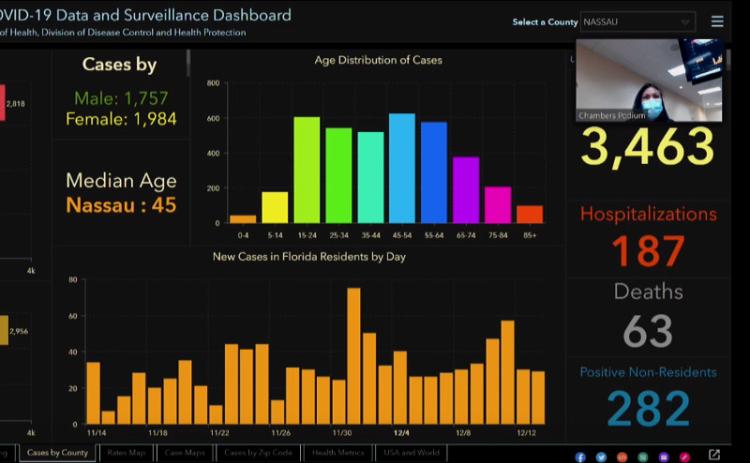
Task: Click the scrollbar beside the Cases by panel
Action: pyautogui.click(x=188, y=63)
